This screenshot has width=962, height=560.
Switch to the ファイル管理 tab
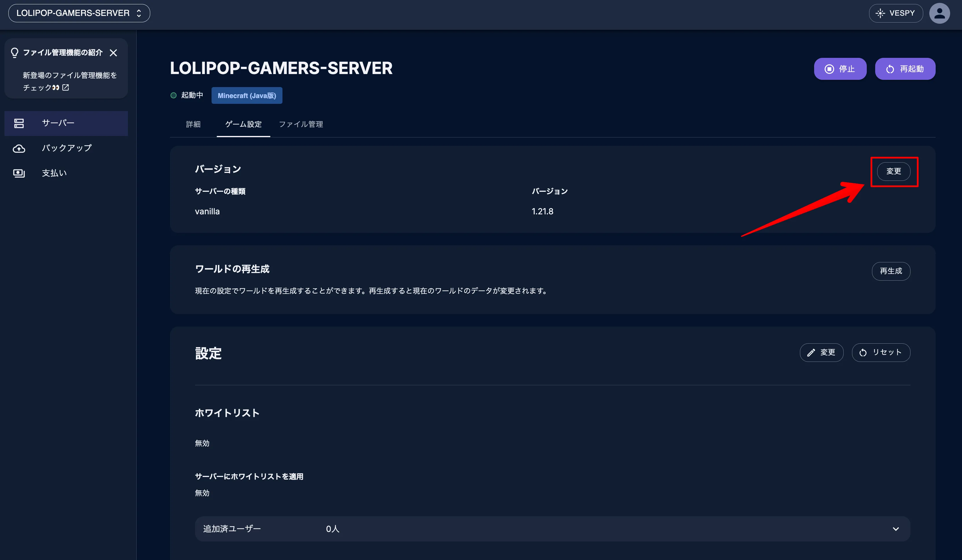point(301,124)
